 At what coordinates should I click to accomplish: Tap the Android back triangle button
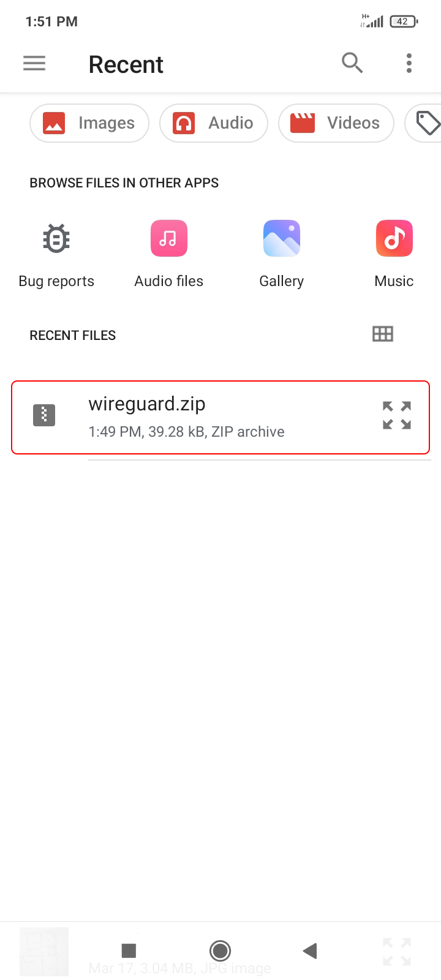click(x=310, y=951)
